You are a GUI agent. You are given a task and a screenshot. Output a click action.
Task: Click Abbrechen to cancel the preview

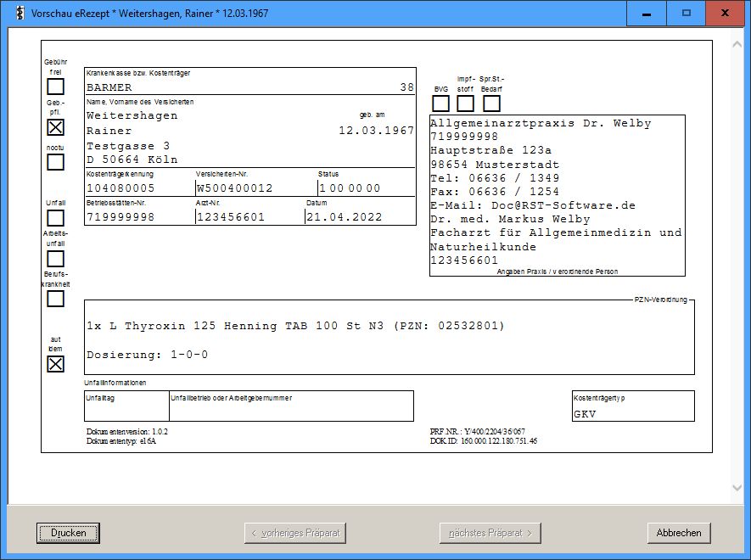coord(679,533)
